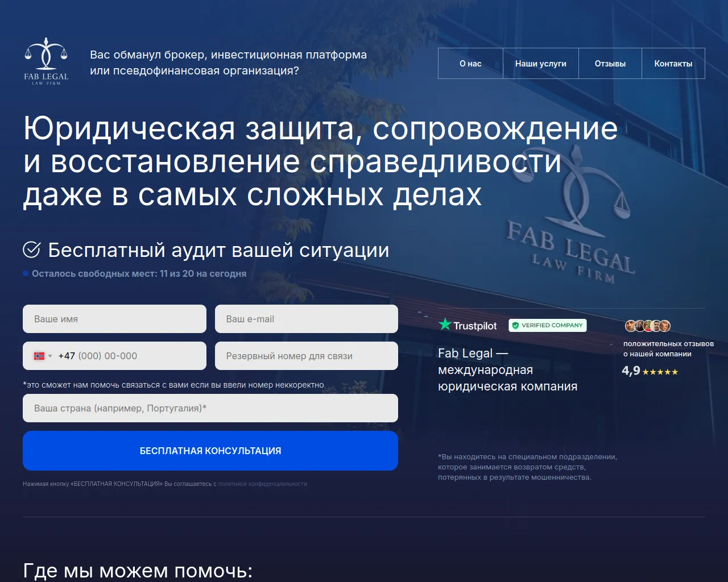Viewport: 728px width, 582px height.
Task: Click the 4,9 rating value
Action: [631, 371]
